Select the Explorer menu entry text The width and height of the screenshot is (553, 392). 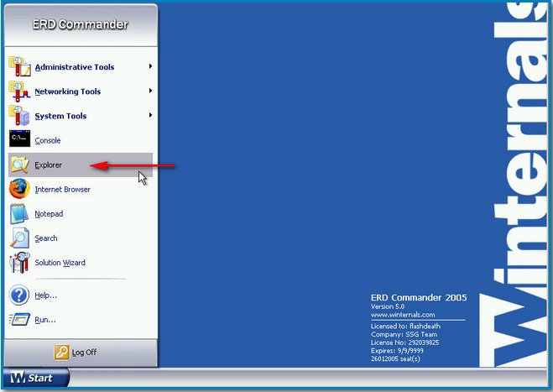(x=49, y=165)
